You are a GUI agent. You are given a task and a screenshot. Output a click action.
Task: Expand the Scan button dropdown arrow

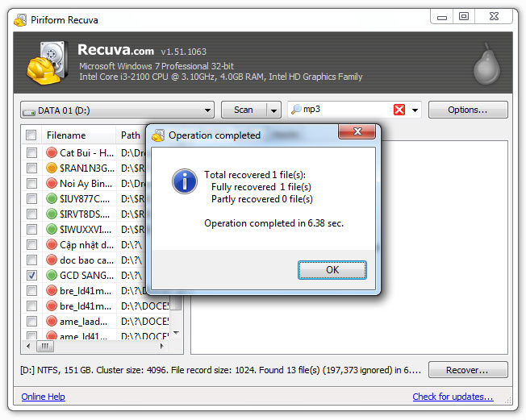(x=273, y=110)
